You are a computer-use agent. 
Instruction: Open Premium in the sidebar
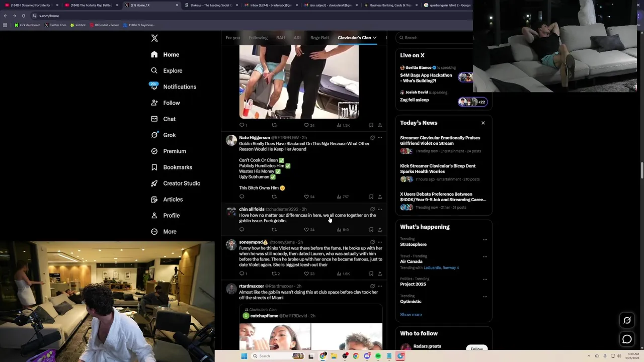click(168, 151)
